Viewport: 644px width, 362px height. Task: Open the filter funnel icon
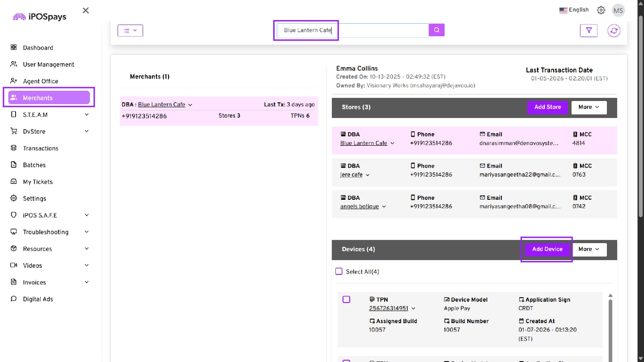589,30
